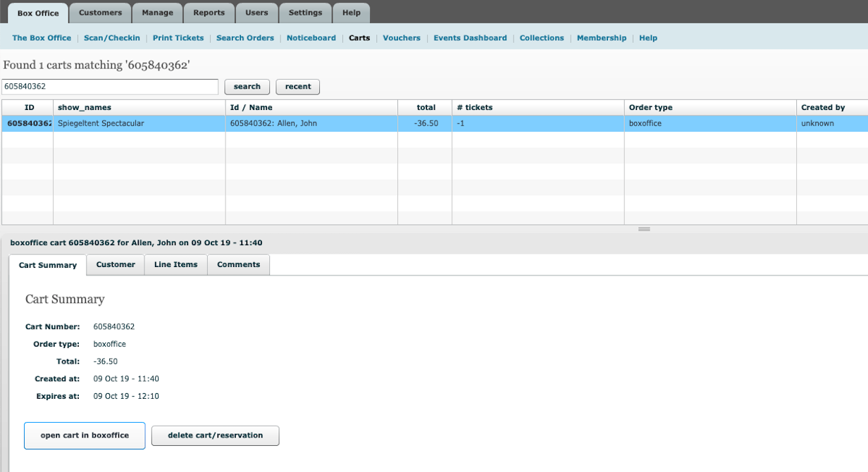Sort by ID column header
The image size is (868, 472).
point(27,108)
